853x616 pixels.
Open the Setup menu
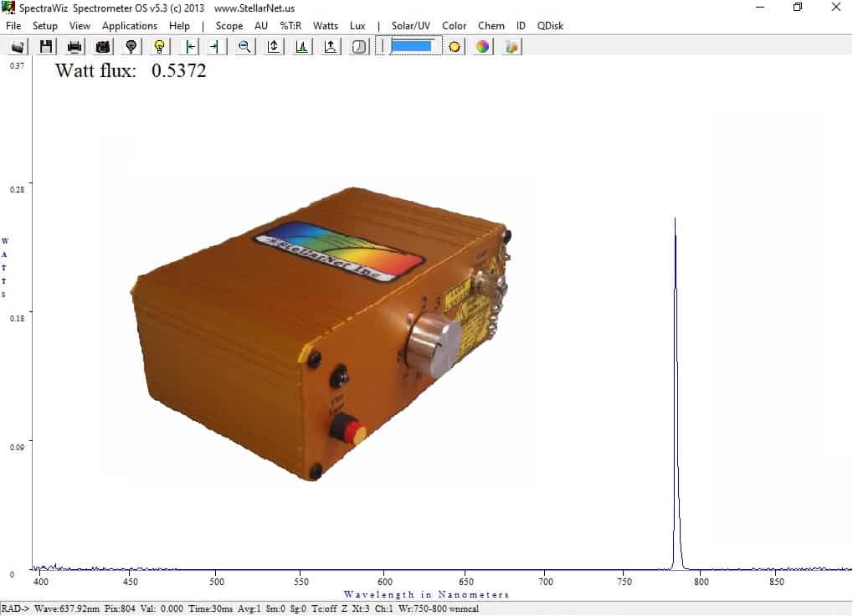click(x=44, y=26)
